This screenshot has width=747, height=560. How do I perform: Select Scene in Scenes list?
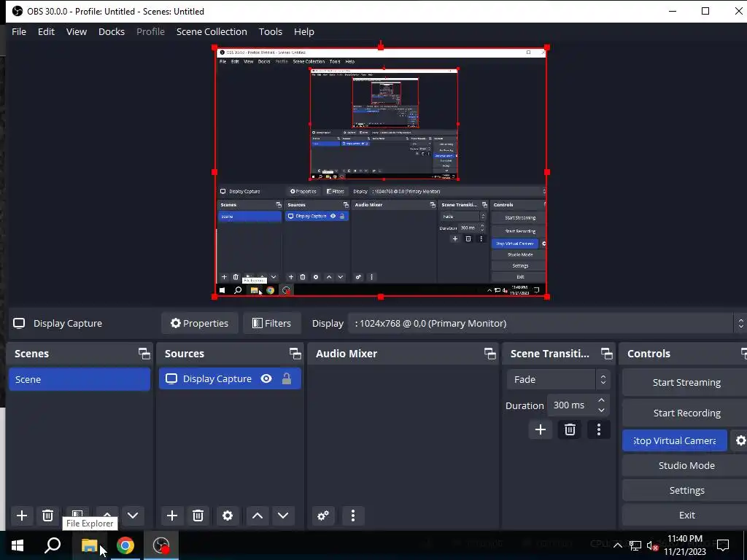tap(80, 379)
